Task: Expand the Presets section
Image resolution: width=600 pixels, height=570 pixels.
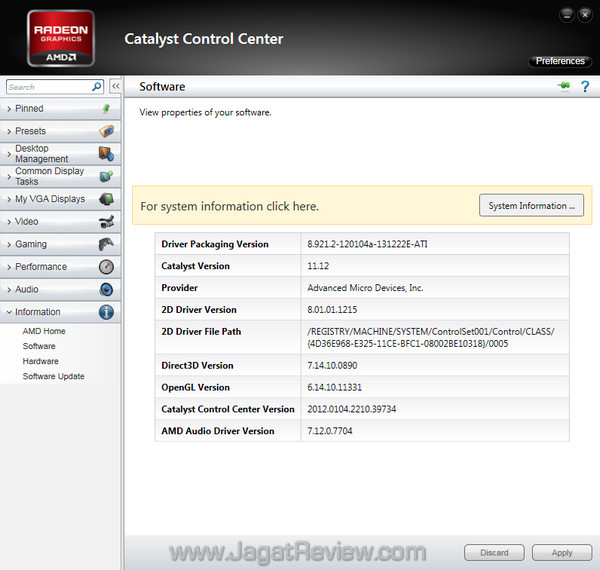Action: pos(60,131)
